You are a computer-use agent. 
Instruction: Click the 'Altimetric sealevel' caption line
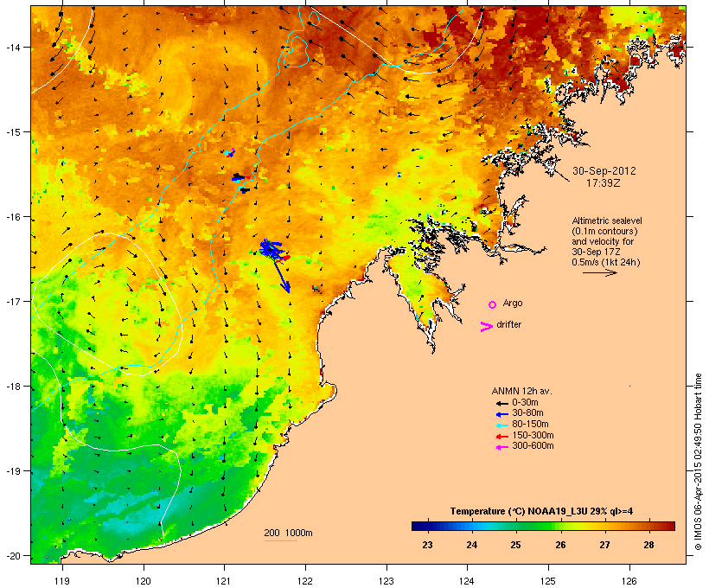point(607,220)
